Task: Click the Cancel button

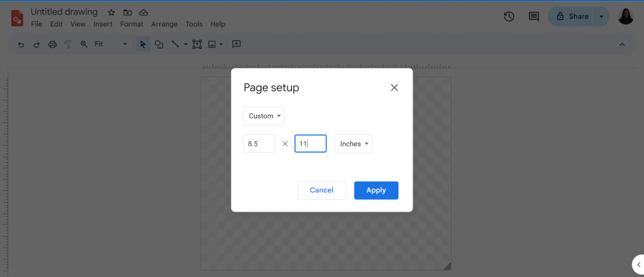Action: click(321, 190)
